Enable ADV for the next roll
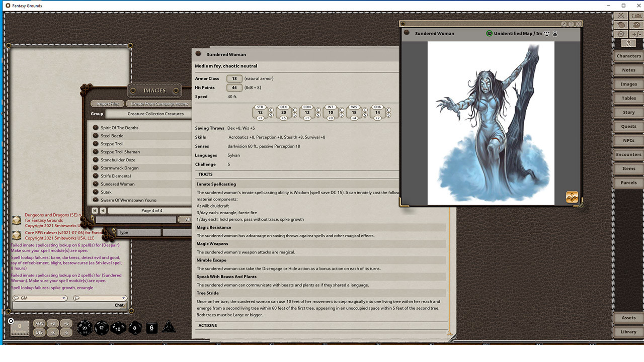The height and width of the screenshot is (362, 644). 39,323
